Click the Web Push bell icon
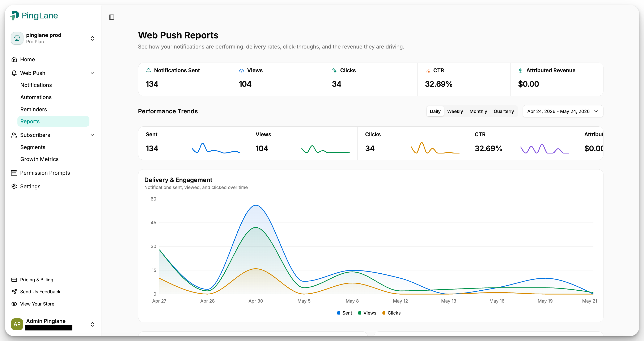The image size is (644, 341). [14, 73]
